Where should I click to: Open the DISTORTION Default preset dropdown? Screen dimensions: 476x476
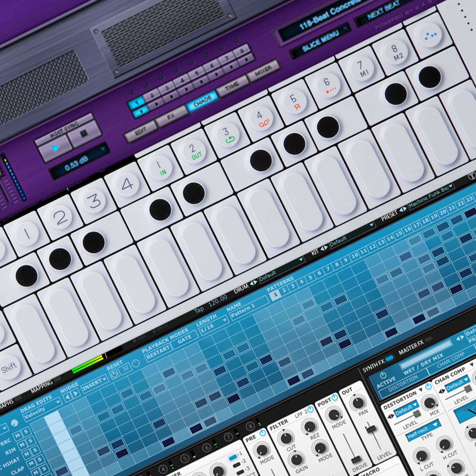tap(407, 408)
